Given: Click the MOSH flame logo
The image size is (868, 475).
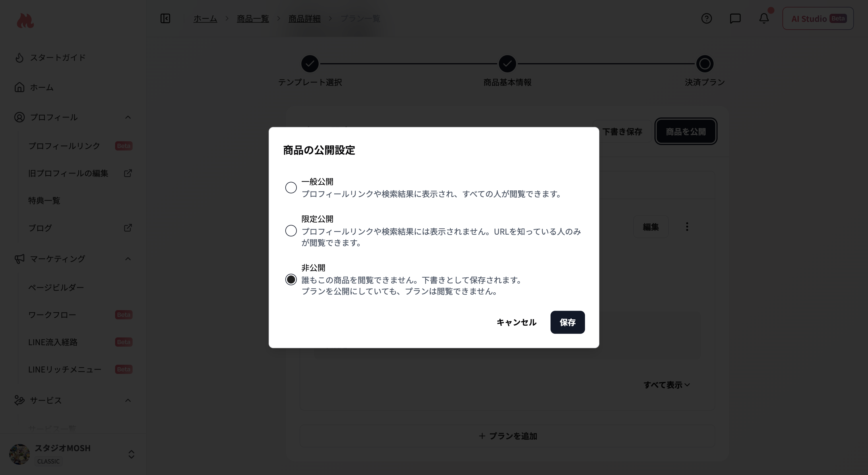Looking at the screenshot, I should (25, 21).
